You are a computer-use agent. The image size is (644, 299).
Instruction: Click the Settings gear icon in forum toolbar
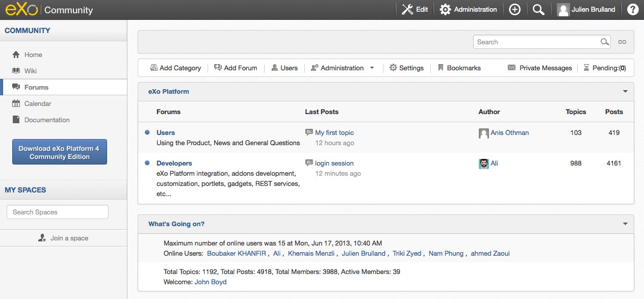[393, 68]
